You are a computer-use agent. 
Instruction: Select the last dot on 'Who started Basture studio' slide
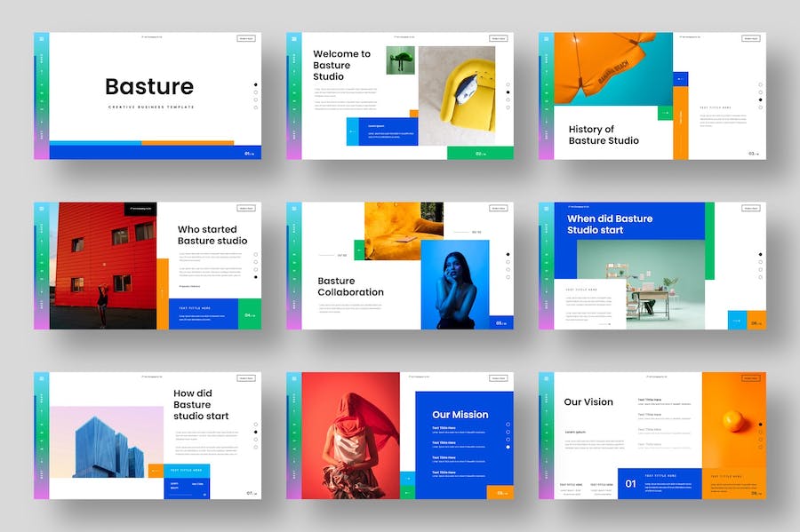pos(256,277)
